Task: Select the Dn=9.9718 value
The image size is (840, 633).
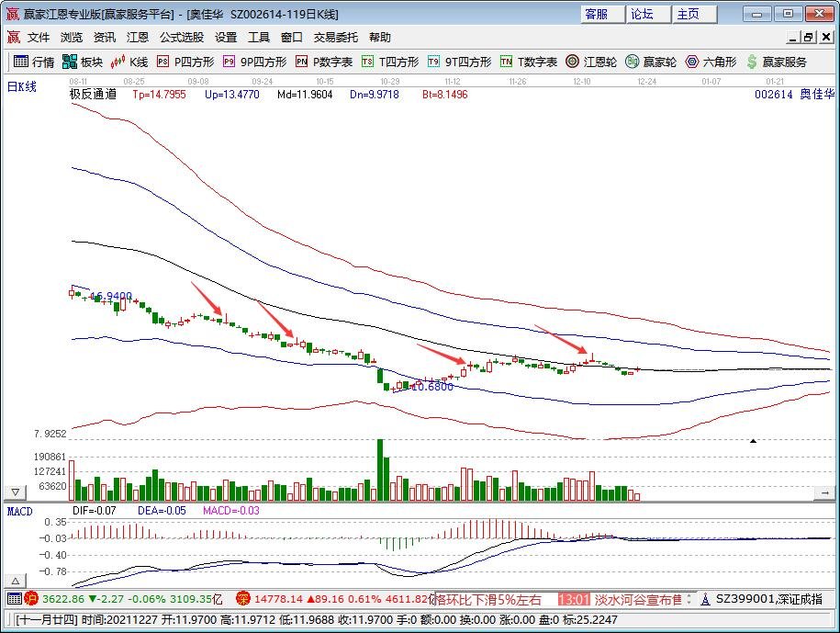Action: [x=375, y=95]
